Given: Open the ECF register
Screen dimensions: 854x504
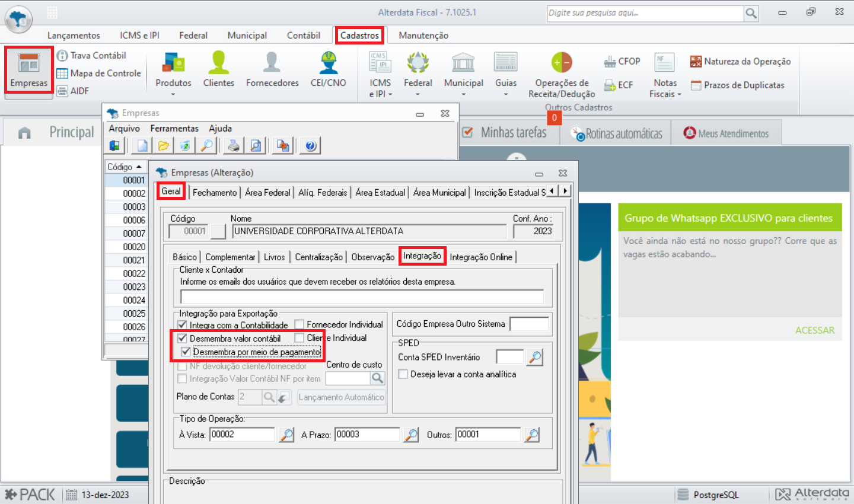Looking at the screenshot, I should point(619,85).
